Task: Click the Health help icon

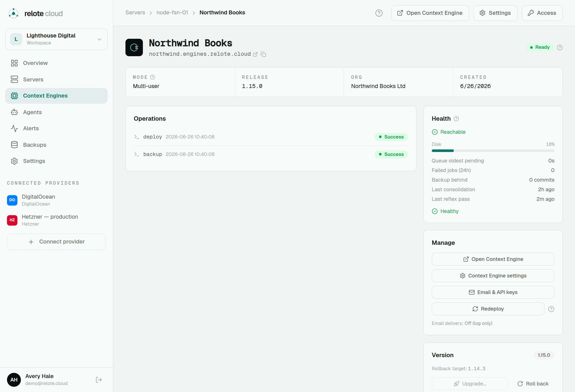Action: [456, 119]
